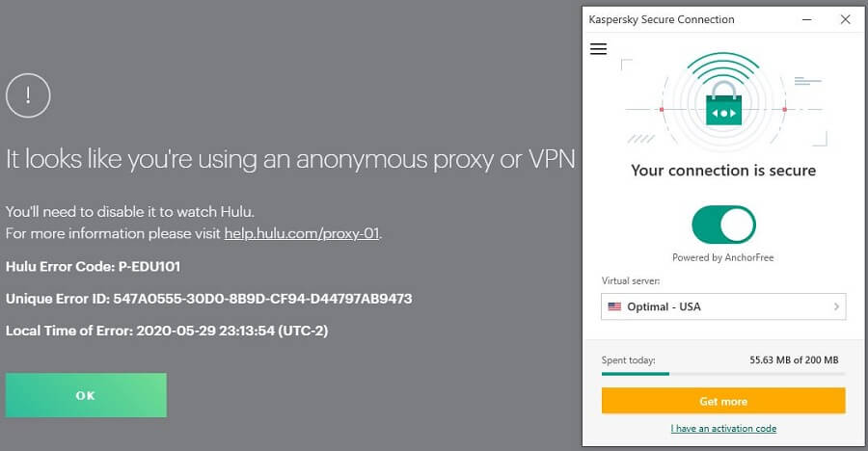Click I have an activation code link

click(723, 428)
